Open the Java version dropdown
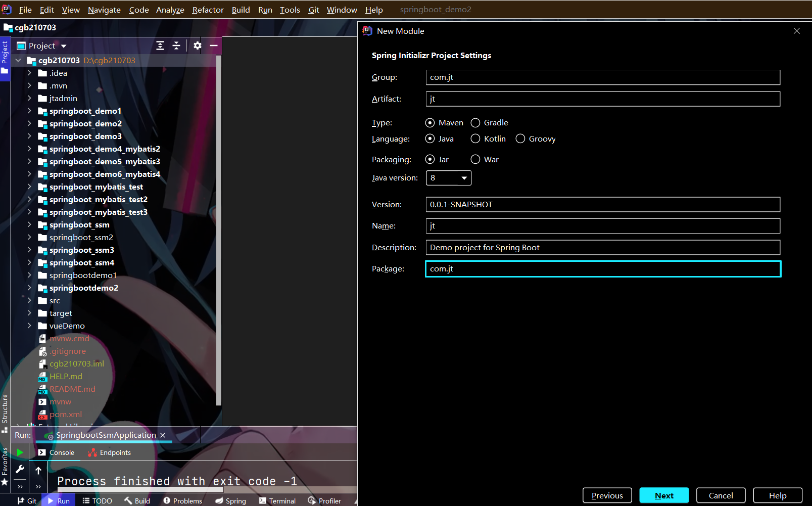The image size is (812, 506). point(449,178)
